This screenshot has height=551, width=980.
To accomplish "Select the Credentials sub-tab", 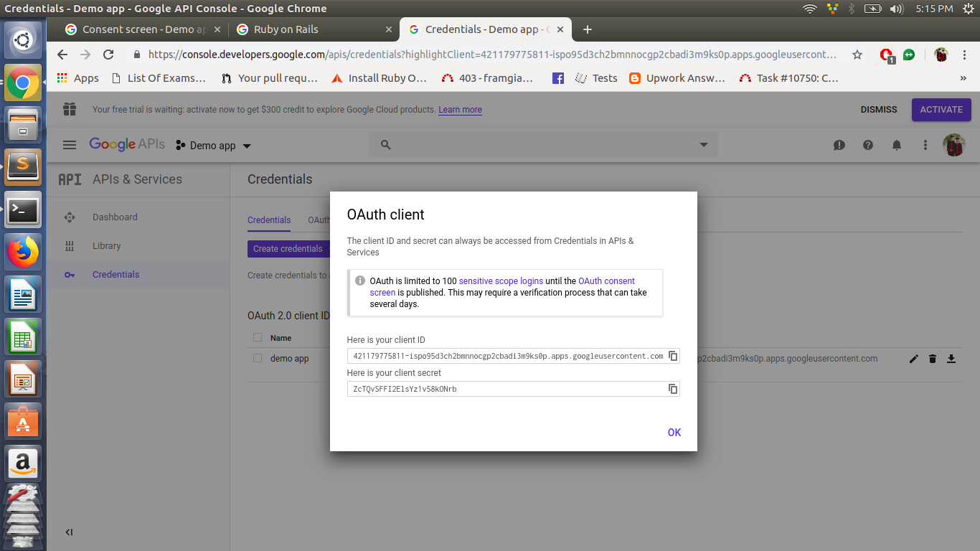I will click(269, 220).
